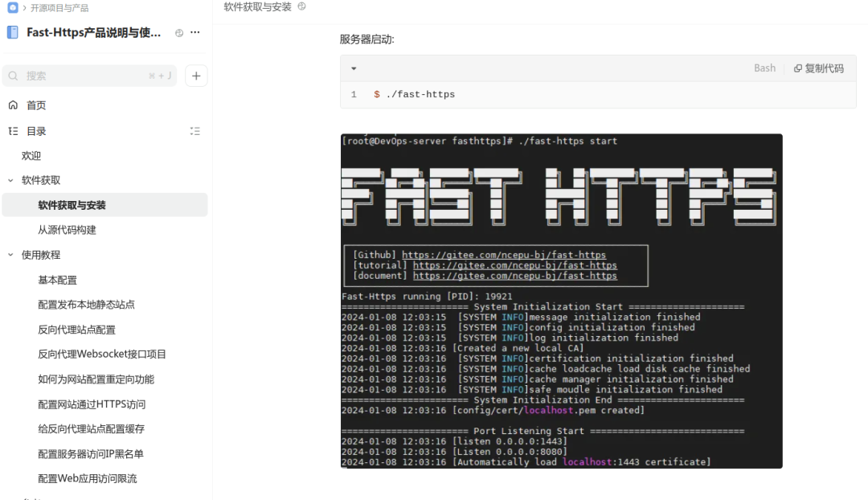Click the plus button to create new document
Screen dimensions: 868x500
[196, 76]
